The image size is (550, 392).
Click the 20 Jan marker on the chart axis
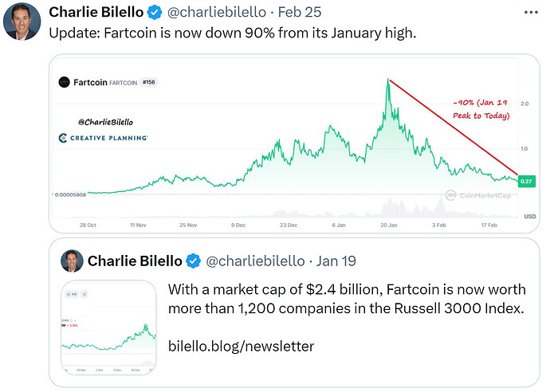click(388, 226)
